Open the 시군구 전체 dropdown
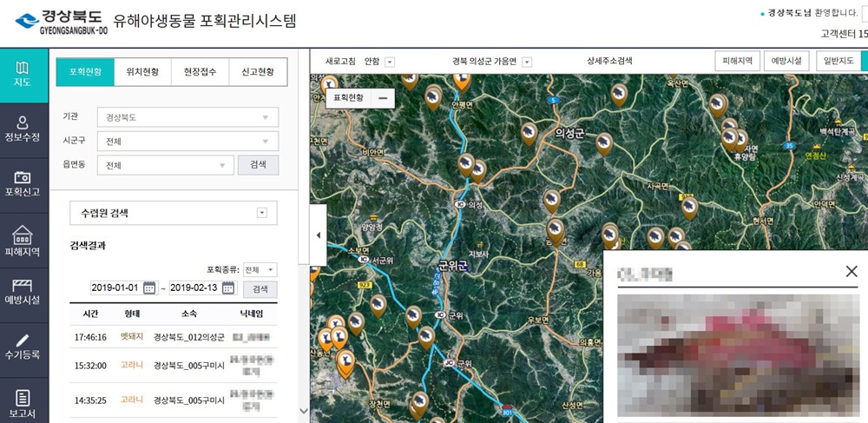Image resolution: width=868 pixels, height=423 pixels. click(x=187, y=142)
